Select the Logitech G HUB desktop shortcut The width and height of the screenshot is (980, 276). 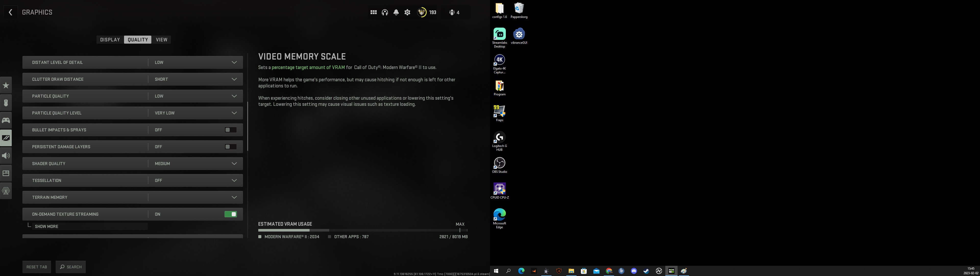click(499, 141)
